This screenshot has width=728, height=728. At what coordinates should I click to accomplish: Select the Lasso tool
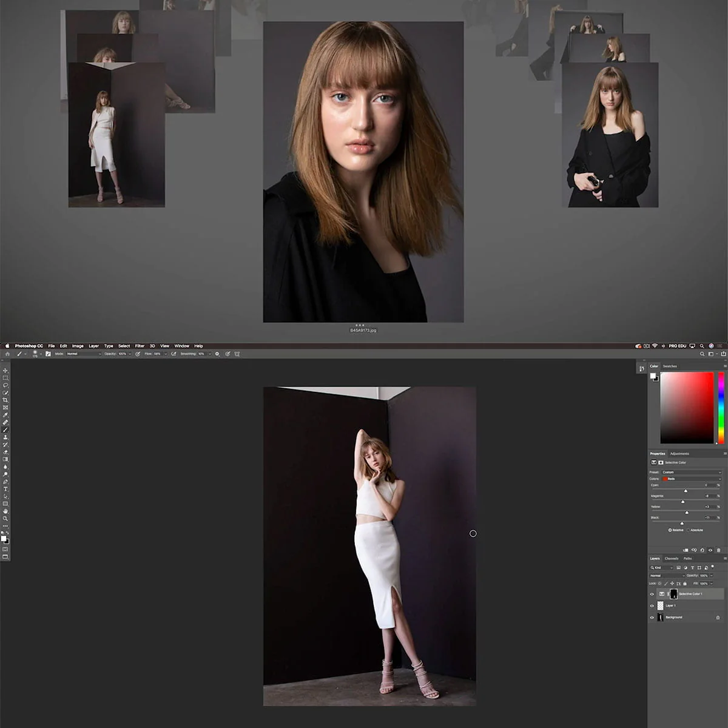(6, 384)
